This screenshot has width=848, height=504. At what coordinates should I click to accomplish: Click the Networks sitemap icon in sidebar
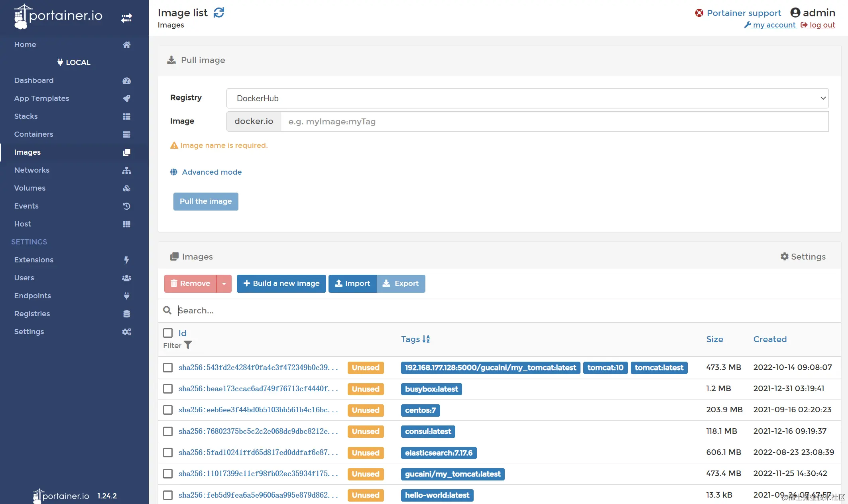pos(126,170)
